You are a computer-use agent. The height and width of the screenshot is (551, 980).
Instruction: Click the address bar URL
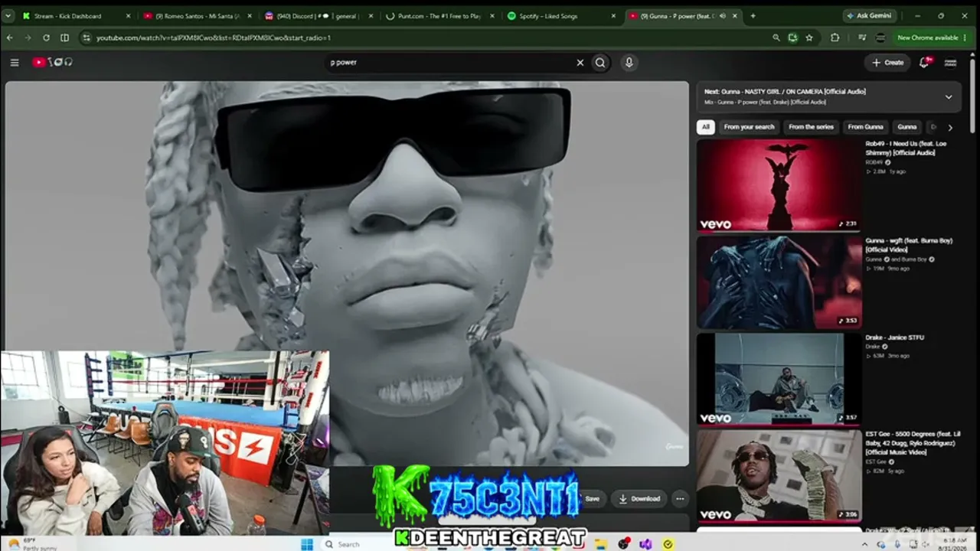(x=214, y=37)
